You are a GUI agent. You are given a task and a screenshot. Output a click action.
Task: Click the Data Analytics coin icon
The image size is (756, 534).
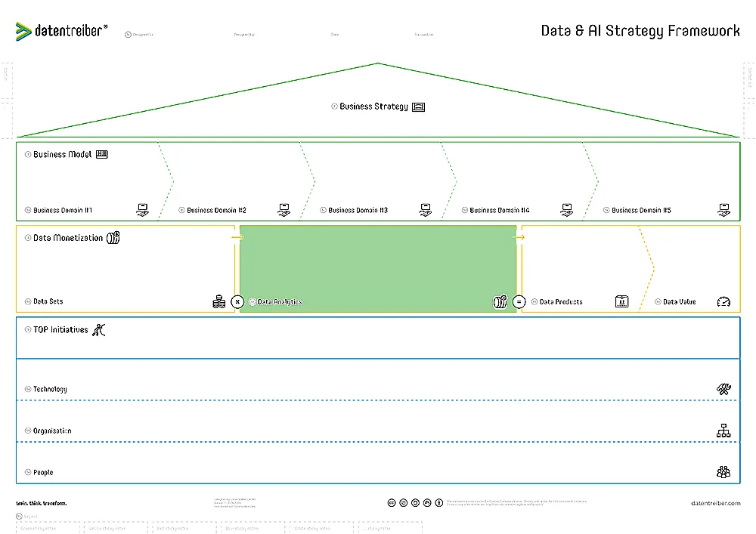click(x=500, y=301)
